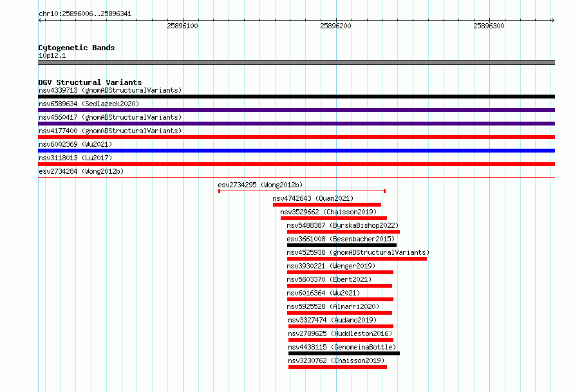Screen dimensions: 573x392
Task: Click the thin red esv2734295 variant line
Action: (302, 191)
